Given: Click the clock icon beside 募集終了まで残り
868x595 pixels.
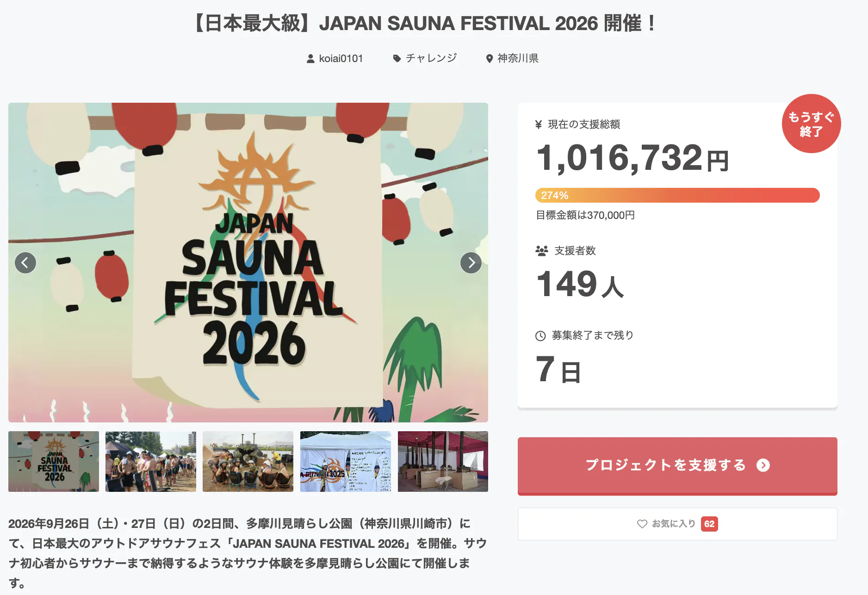Looking at the screenshot, I should tap(540, 336).
